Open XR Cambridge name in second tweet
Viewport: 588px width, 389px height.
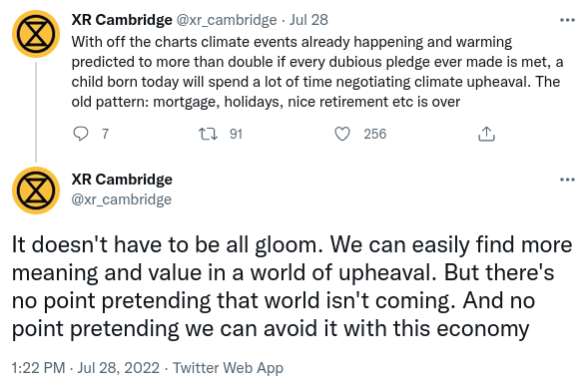122,180
